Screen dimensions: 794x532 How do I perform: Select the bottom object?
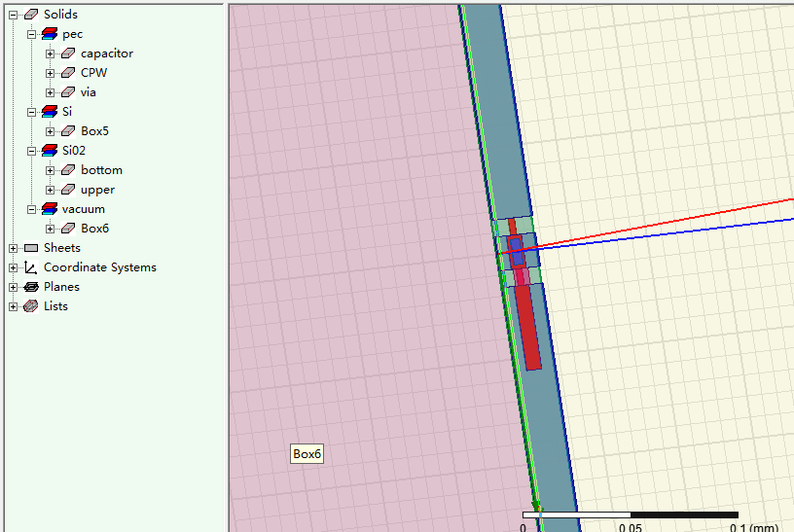click(102, 170)
